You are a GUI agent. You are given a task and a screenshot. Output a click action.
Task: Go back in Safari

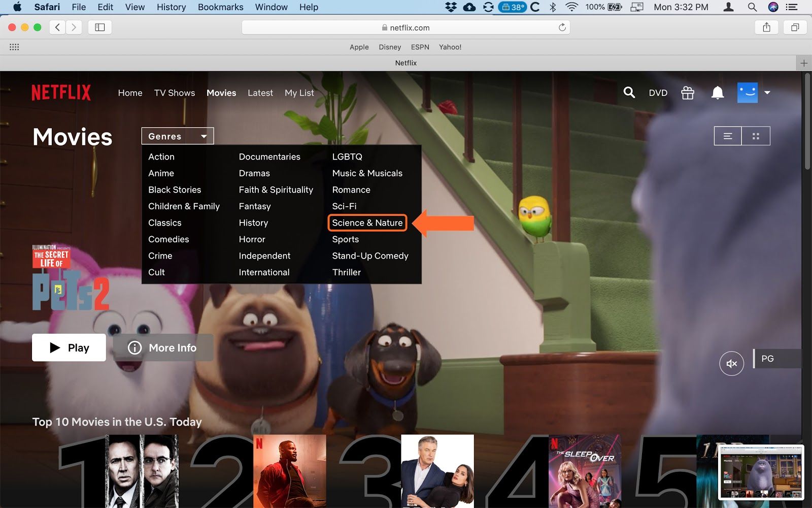pyautogui.click(x=57, y=27)
